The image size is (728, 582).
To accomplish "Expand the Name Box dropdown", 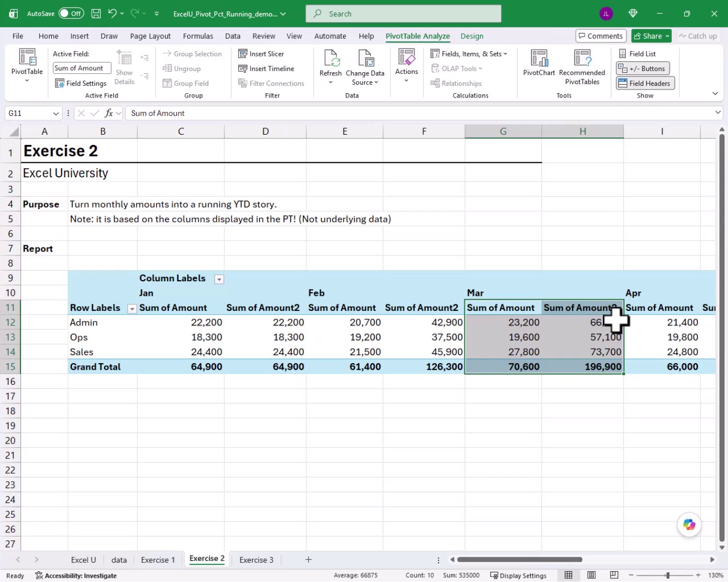I will click(x=56, y=113).
